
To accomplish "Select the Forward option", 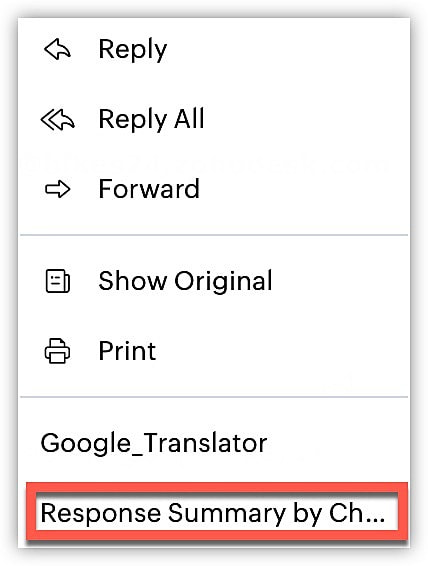I will (x=214, y=189).
